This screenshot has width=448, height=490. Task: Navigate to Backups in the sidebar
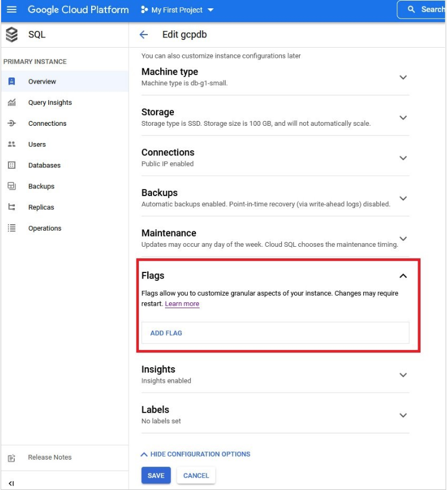click(65, 186)
